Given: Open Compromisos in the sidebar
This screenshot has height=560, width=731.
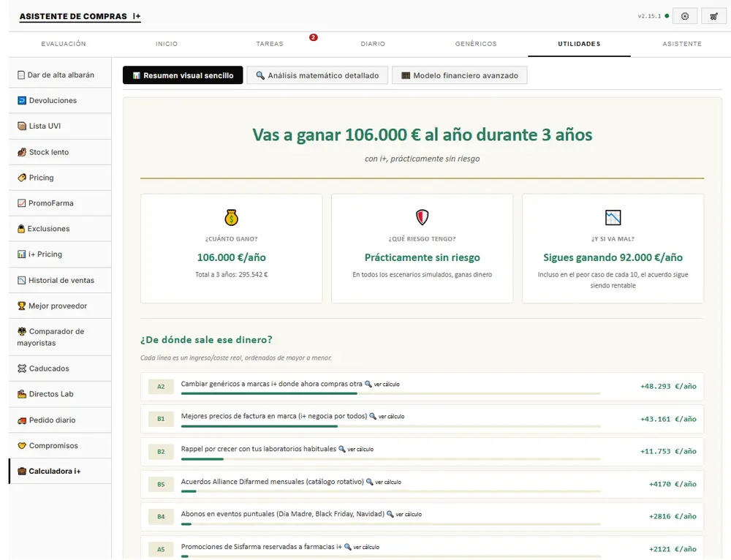Looking at the screenshot, I should pos(60,446).
